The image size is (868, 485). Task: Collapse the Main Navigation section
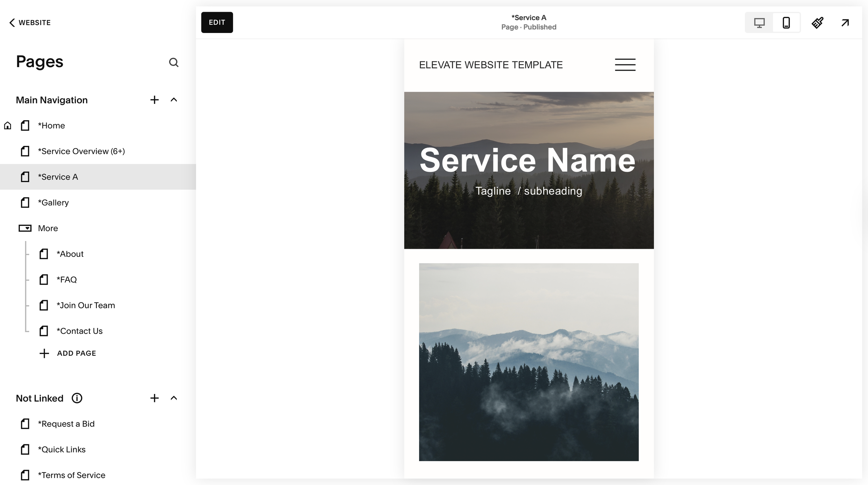click(174, 100)
